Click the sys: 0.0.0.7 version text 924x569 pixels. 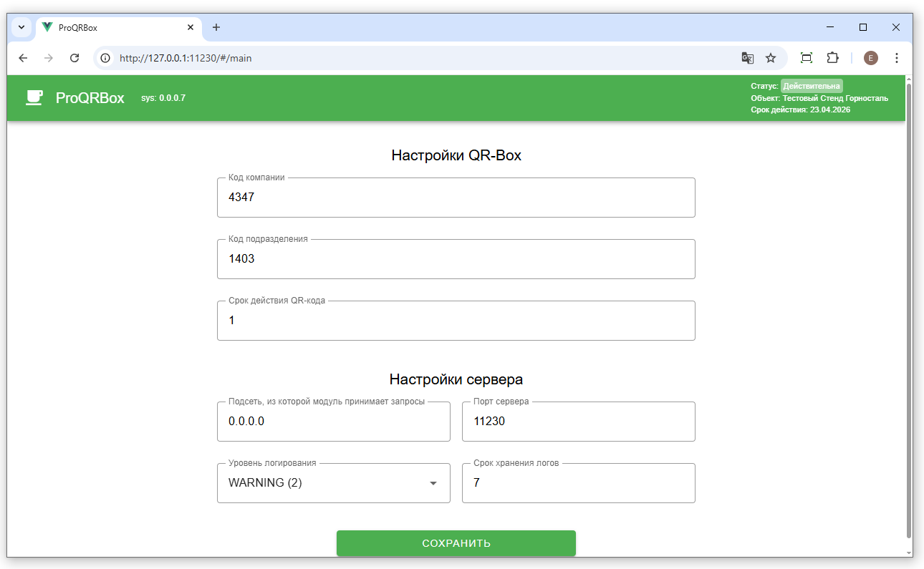click(163, 98)
